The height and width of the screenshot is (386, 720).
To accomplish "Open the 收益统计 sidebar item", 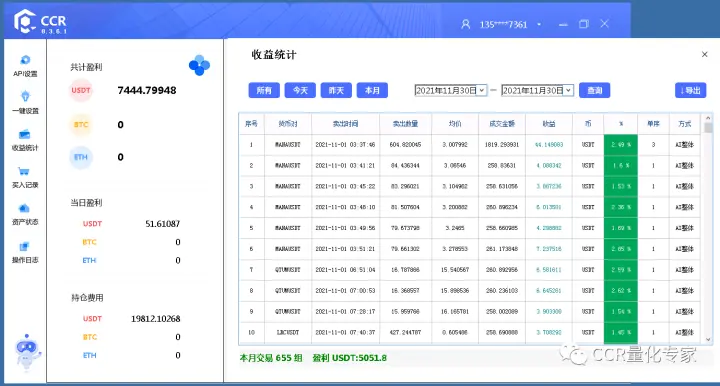I will pyautogui.click(x=25, y=140).
